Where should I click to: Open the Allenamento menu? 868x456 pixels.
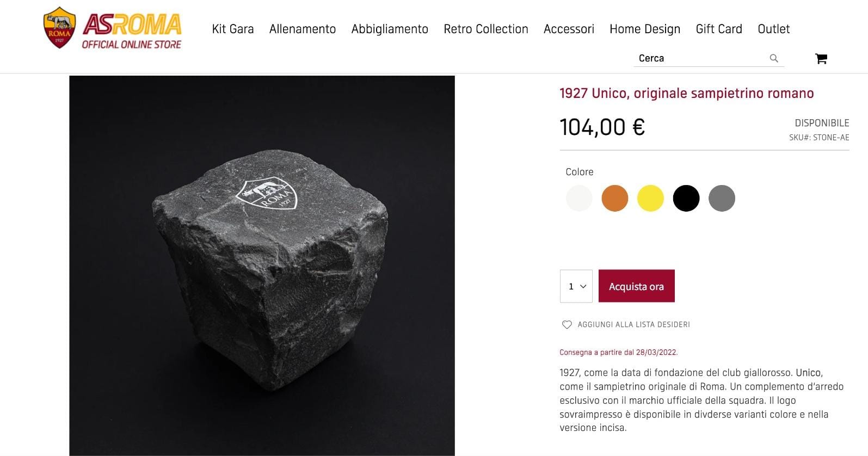303,29
